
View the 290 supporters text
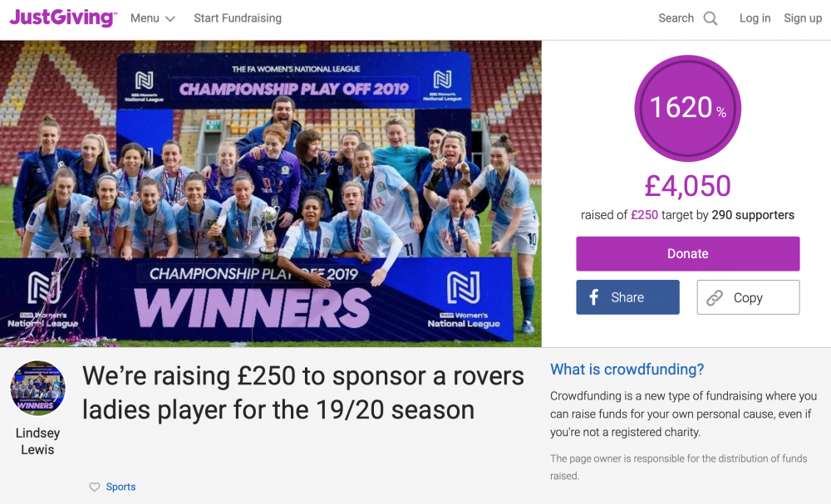click(x=753, y=215)
